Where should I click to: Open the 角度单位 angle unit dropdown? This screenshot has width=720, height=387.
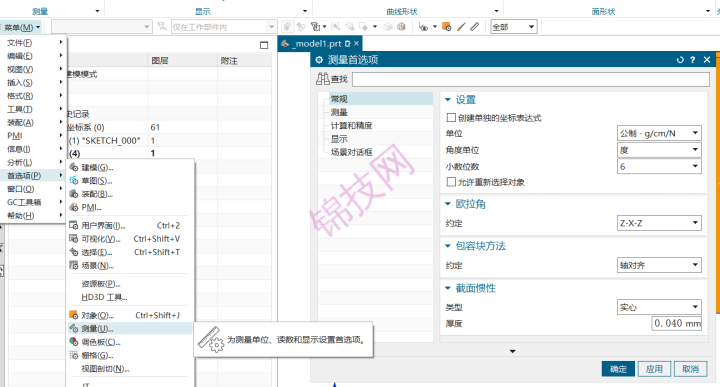point(659,150)
